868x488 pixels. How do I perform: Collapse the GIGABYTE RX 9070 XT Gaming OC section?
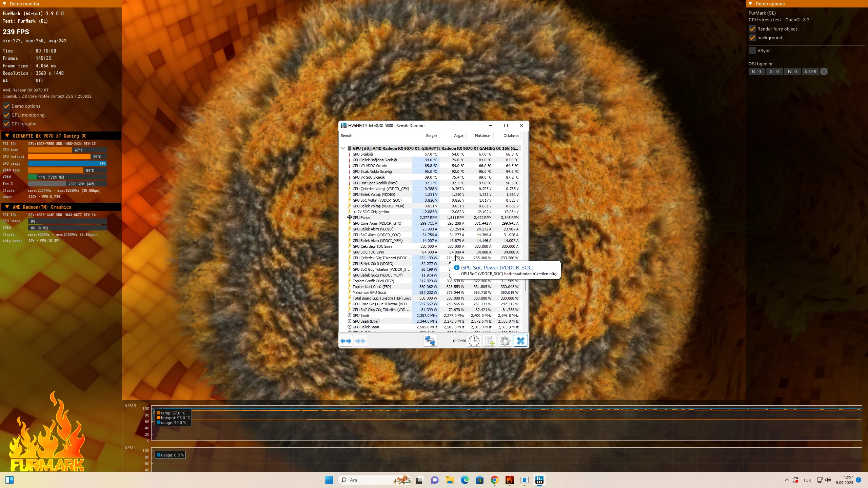coord(7,136)
